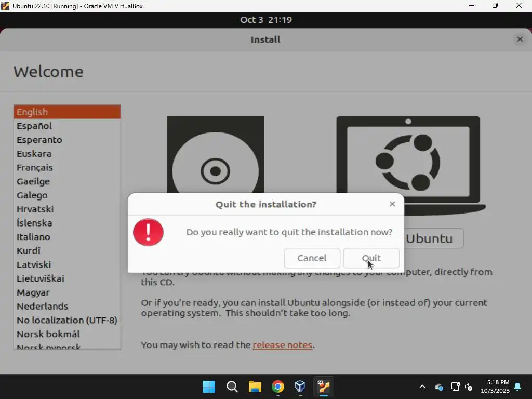Pick Latviski as installer language
The height and width of the screenshot is (399, 532).
pos(67,264)
